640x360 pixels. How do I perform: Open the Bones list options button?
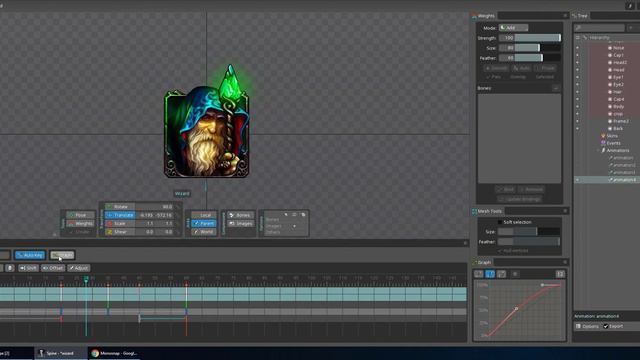pos(556,88)
